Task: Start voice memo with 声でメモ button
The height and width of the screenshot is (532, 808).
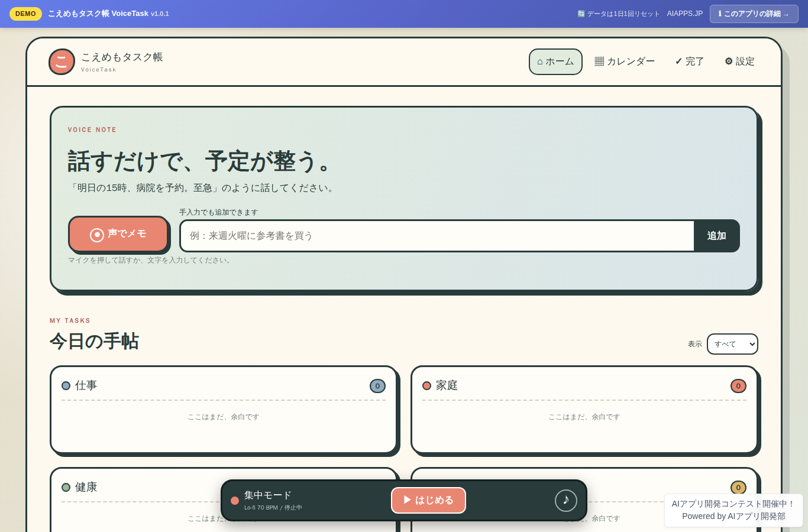Action: point(118,234)
